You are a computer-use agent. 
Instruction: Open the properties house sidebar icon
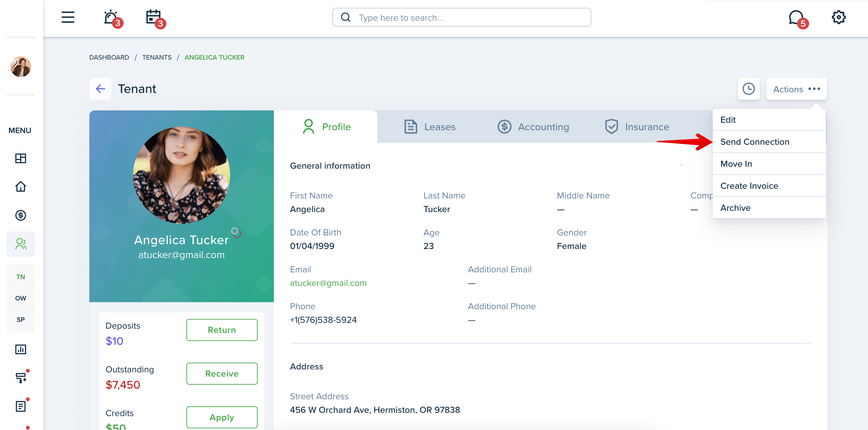point(21,187)
